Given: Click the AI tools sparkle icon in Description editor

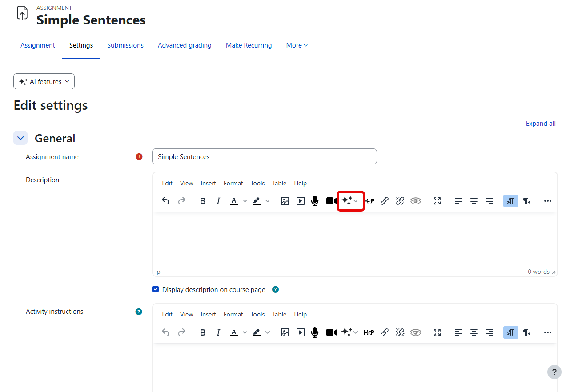Looking at the screenshot, I should [x=347, y=201].
